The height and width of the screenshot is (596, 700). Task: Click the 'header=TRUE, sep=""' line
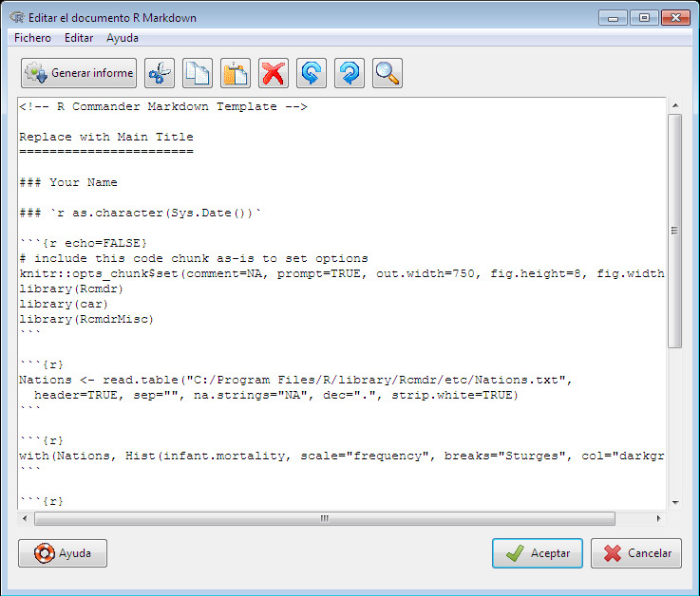[x=275, y=395]
